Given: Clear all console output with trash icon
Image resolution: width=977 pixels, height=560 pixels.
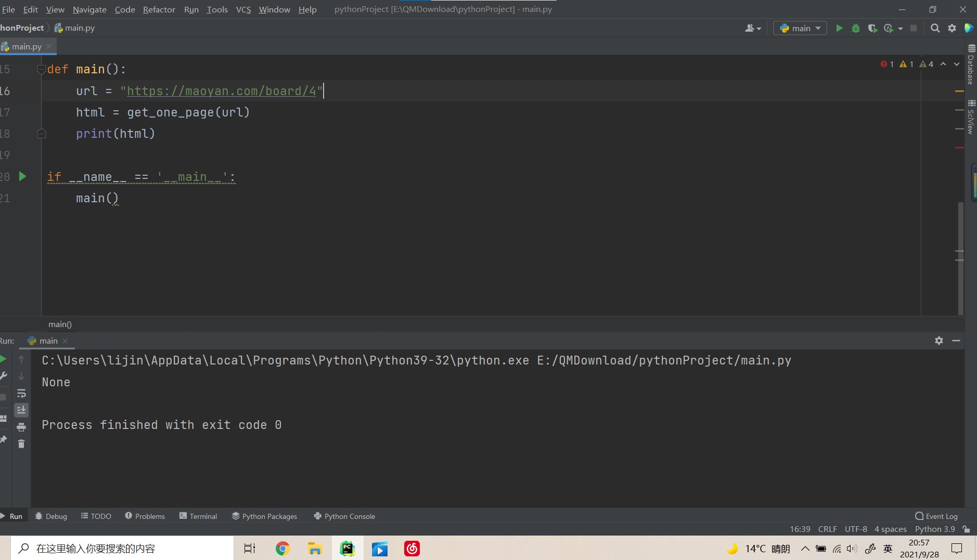Looking at the screenshot, I should coord(21,444).
